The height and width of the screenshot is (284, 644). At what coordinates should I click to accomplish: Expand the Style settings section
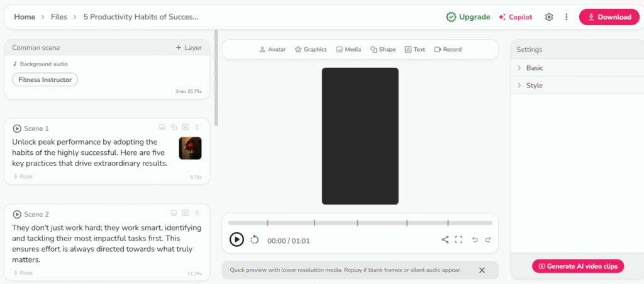point(577,86)
